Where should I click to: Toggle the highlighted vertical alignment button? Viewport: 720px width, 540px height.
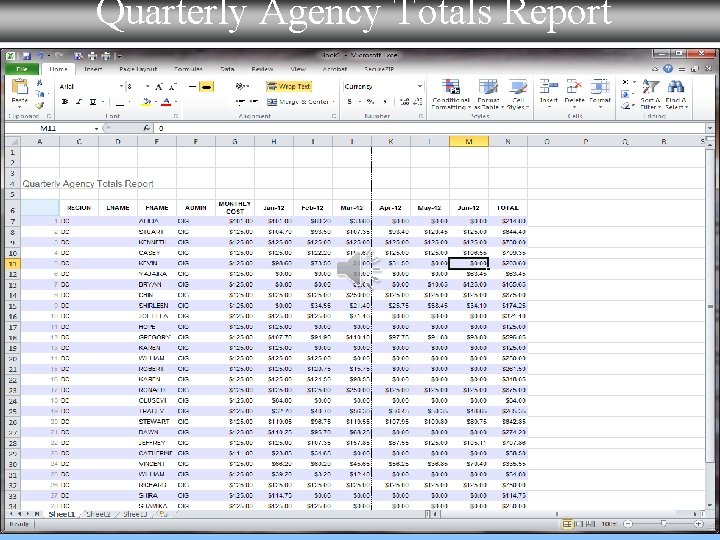pos(206,86)
